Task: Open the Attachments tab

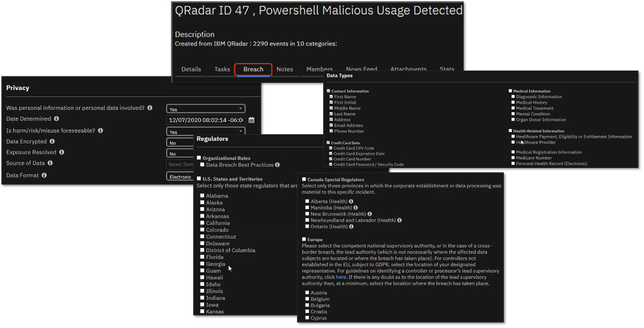Action: tap(408, 69)
